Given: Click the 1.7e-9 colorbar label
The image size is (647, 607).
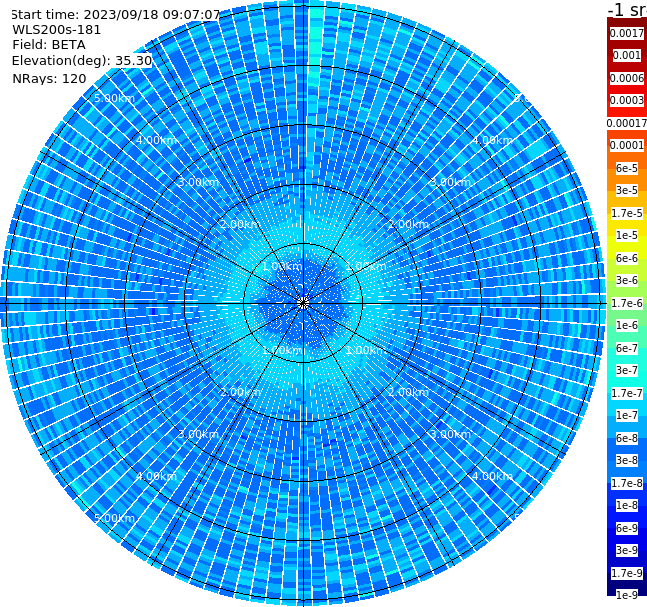Looking at the screenshot, I should [x=627, y=573].
